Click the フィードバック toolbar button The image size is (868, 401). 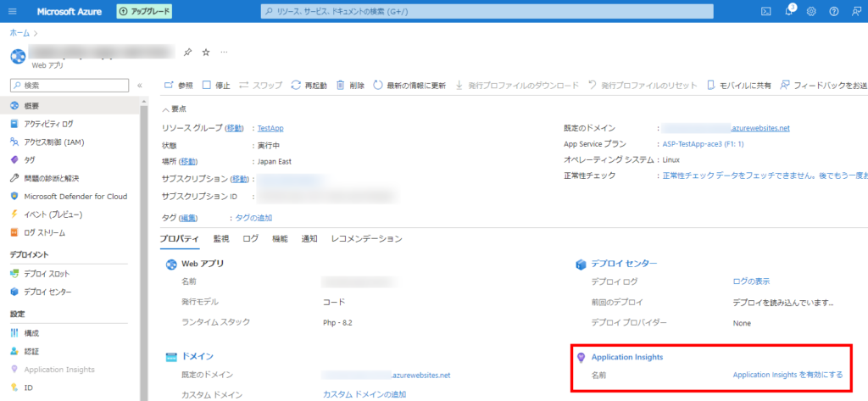coord(824,86)
